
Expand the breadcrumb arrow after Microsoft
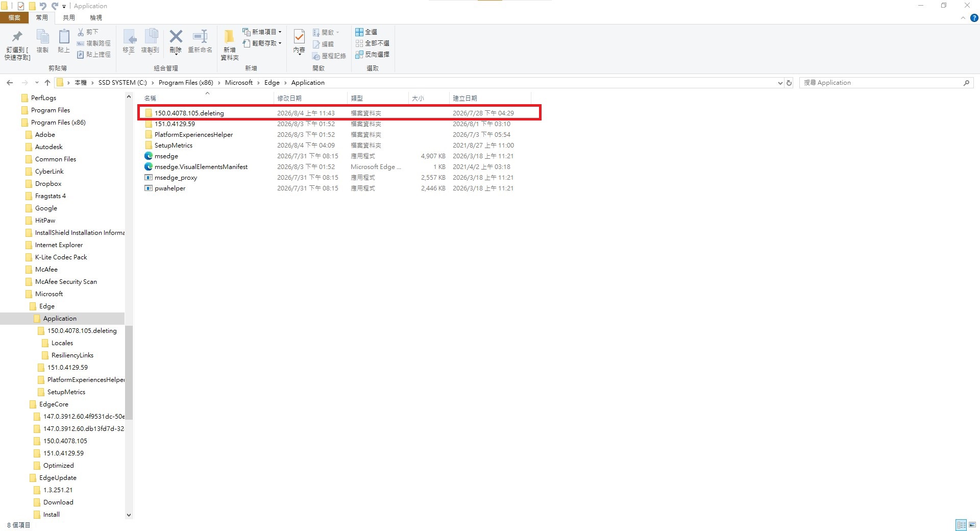coord(258,83)
